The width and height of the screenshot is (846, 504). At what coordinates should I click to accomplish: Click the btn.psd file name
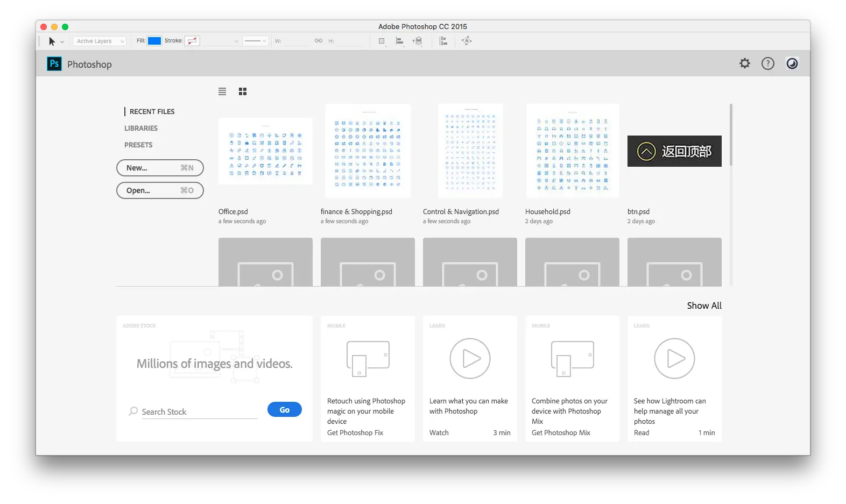tap(638, 212)
